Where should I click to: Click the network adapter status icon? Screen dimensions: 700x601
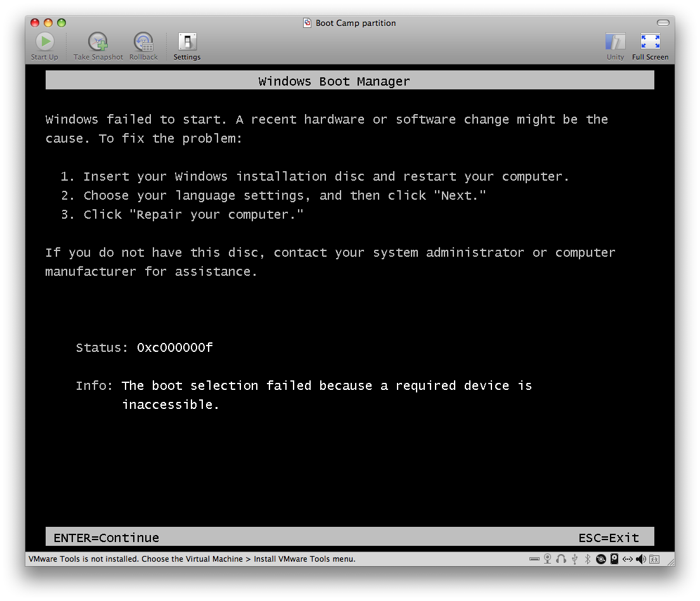coord(627,559)
